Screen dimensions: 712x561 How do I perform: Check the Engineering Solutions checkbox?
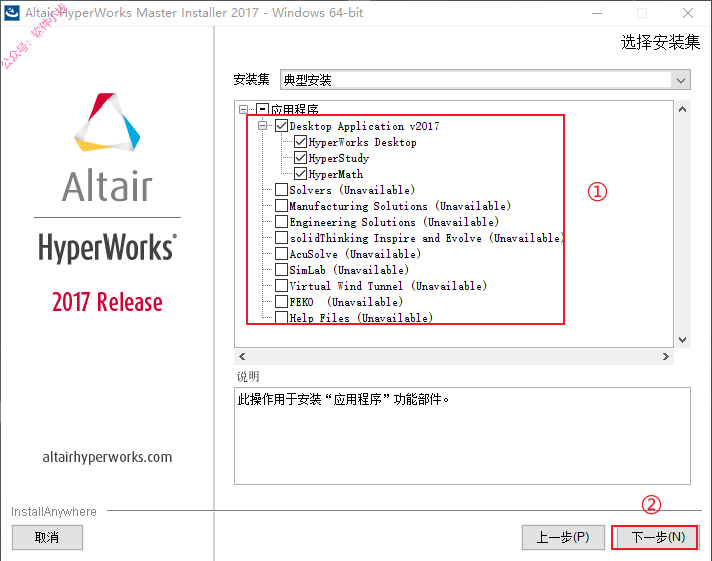click(282, 222)
